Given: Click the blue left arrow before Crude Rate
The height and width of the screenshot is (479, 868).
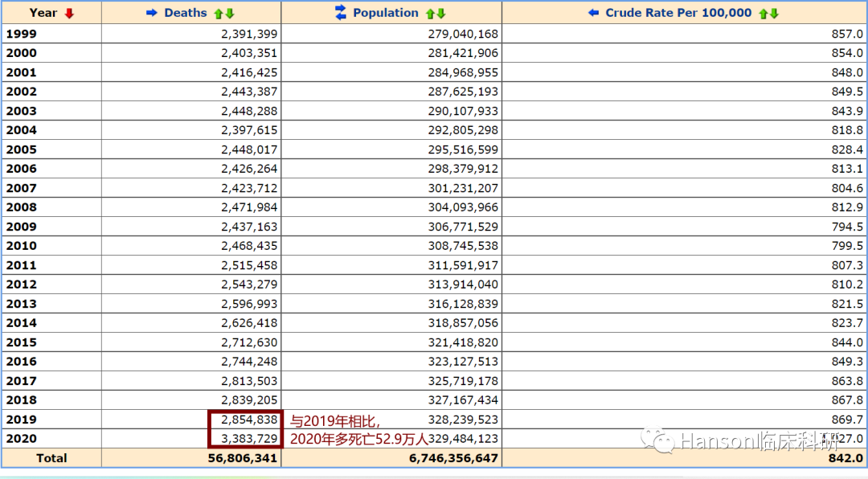Looking at the screenshot, I should 594,13.
